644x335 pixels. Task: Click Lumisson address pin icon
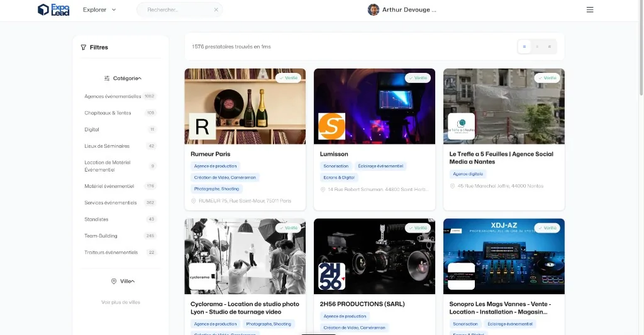[323, 190]
